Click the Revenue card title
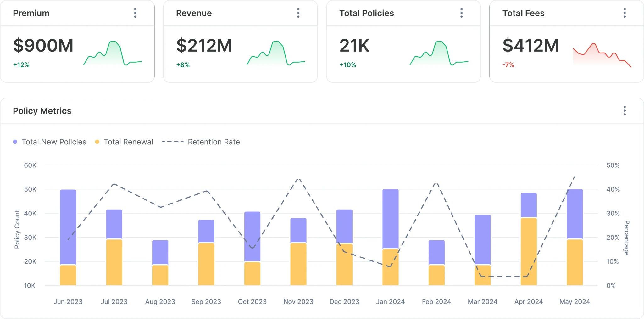 [194, 13]
